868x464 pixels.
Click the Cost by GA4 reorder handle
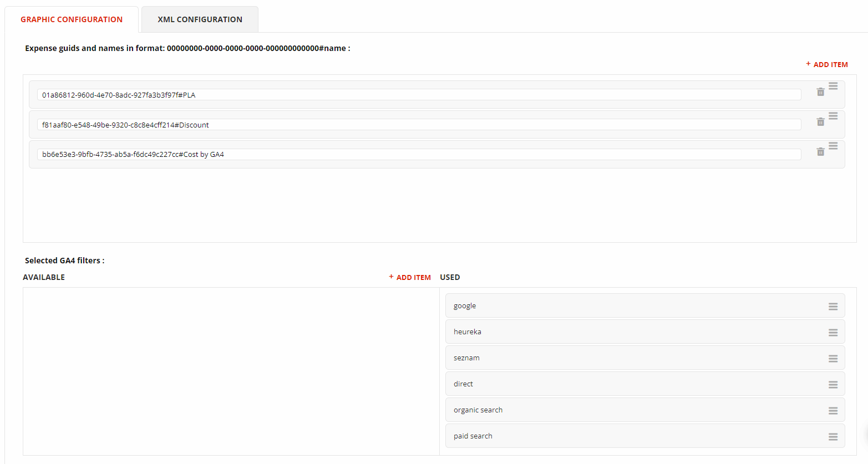[x=833, y=146]
